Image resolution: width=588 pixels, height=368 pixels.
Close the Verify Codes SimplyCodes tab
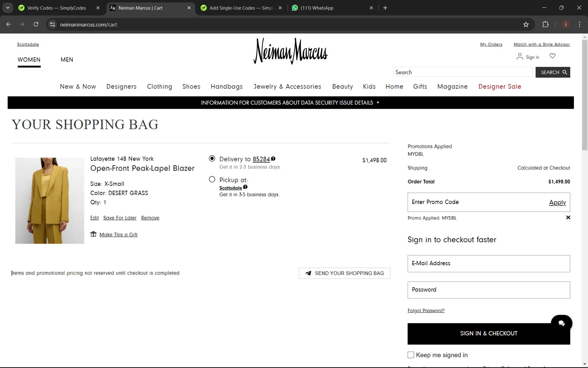click(98, 8)
